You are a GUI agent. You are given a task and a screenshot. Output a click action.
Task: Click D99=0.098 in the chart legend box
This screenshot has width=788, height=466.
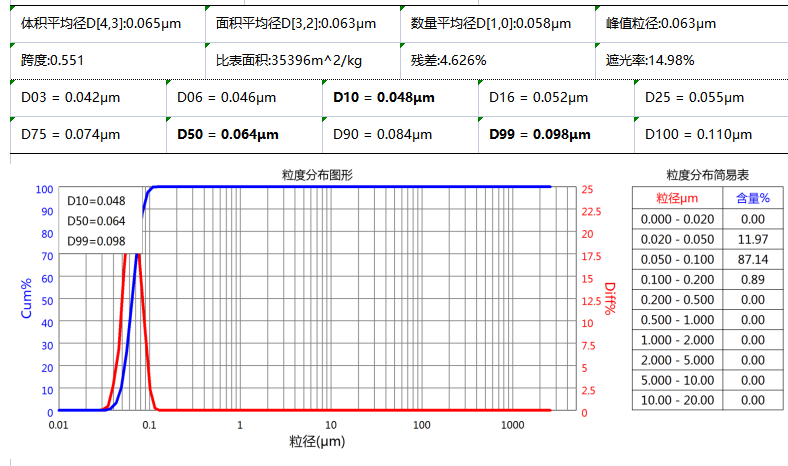click(96, 241)
